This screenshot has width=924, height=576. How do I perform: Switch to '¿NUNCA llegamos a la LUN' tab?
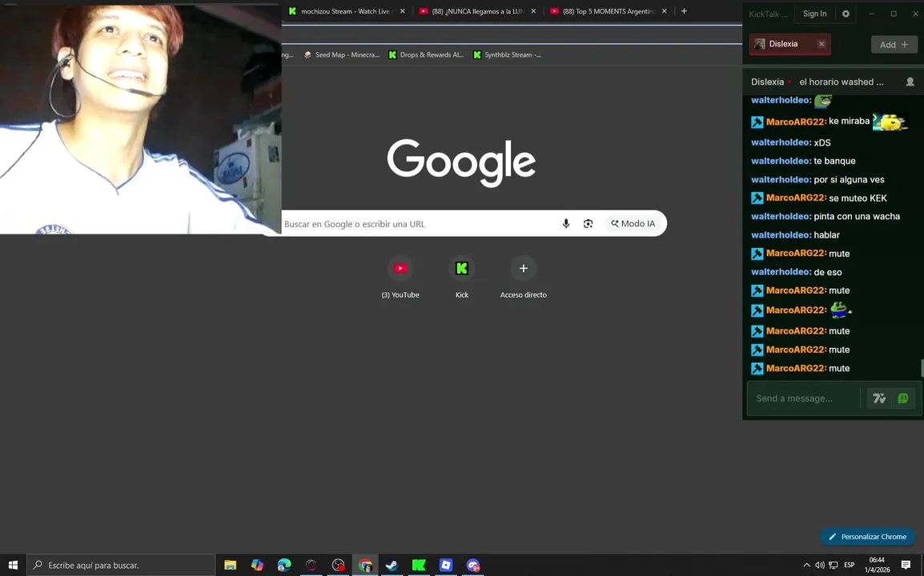click(x=477, y=11)
